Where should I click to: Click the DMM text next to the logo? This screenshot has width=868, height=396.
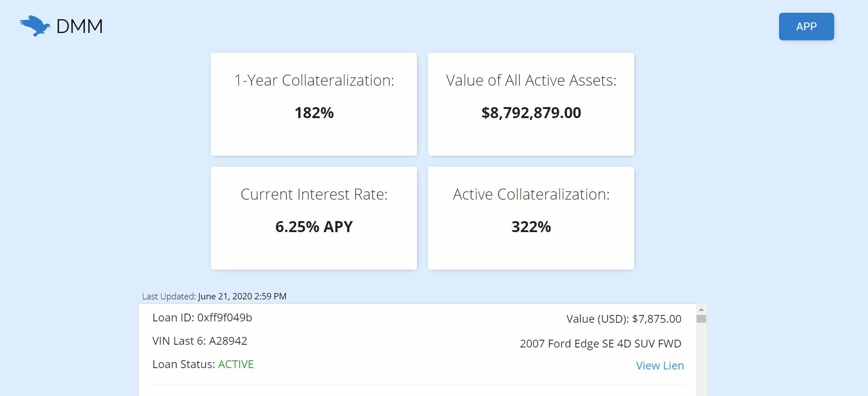[79, 26]
